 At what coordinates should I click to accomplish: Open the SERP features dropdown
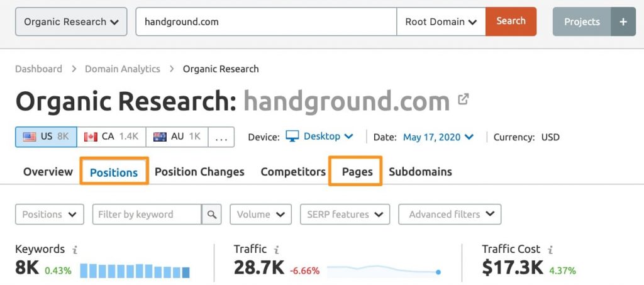345,215
